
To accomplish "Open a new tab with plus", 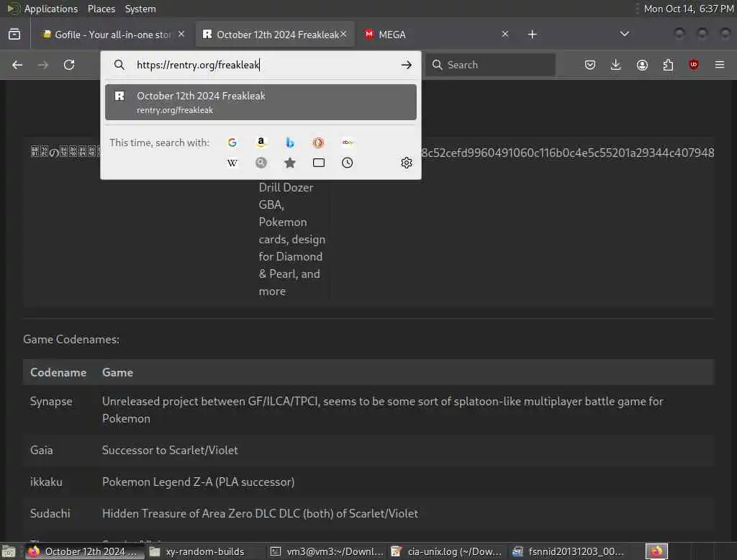I will pos(532,35).
